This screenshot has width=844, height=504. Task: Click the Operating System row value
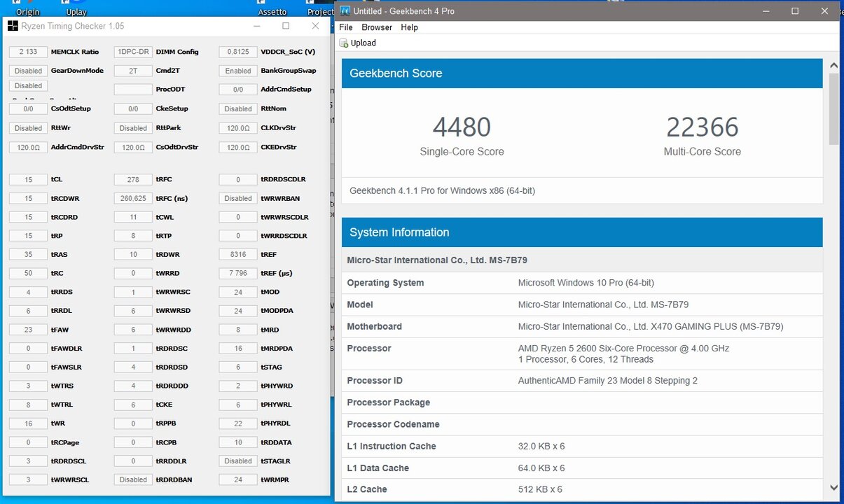tap(586, 283)
